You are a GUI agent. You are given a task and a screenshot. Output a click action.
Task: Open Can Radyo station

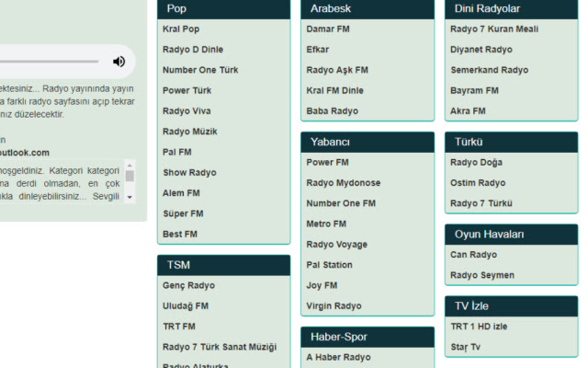click(x=474, y=255)
